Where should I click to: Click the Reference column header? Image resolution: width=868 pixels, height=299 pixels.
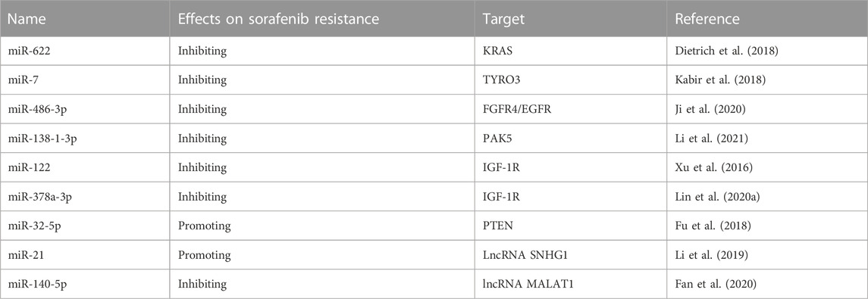707,19
